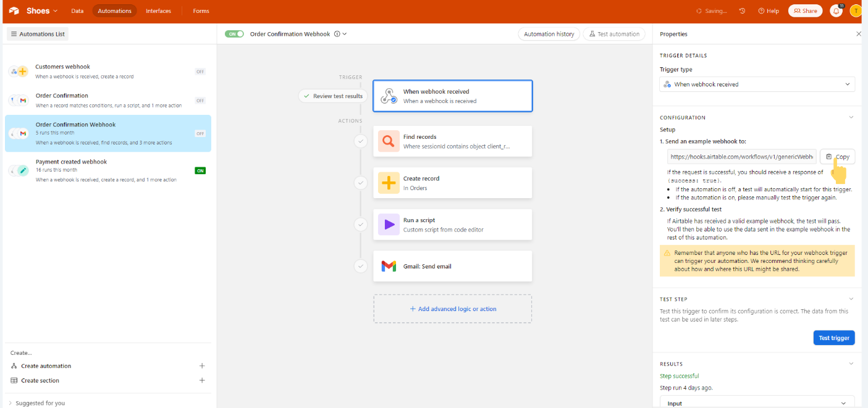Click the Test trigger button
868x408 pixels.
[x=834, y=338]
